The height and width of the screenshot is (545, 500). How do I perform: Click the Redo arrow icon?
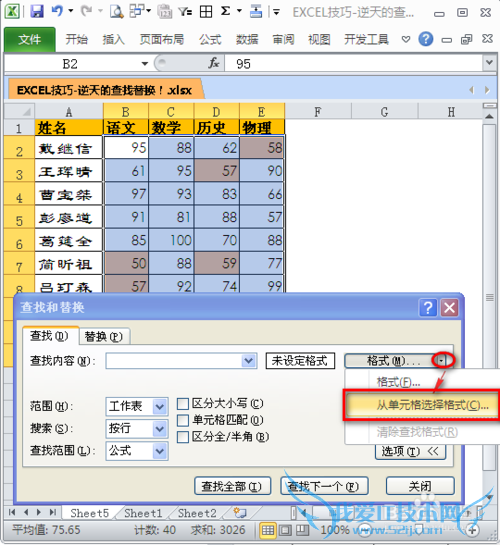click(x=86, y=11)
